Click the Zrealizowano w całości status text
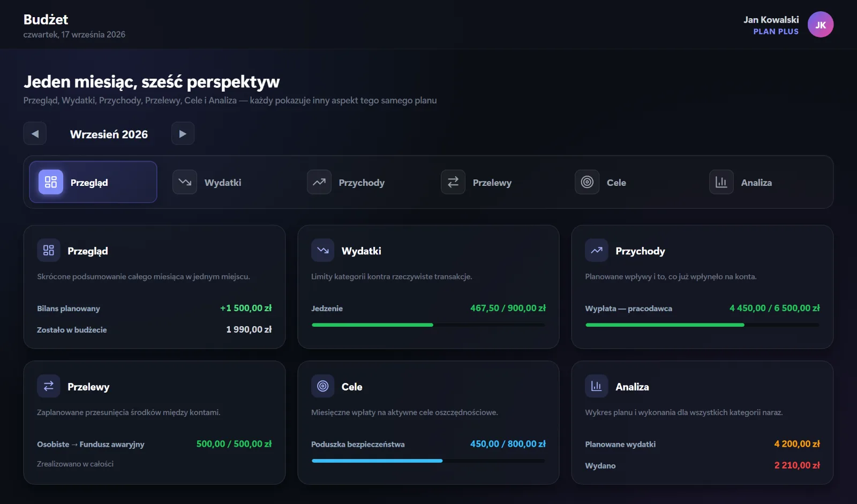This screenshot has width=857, height=504. (x=75, y=464)
